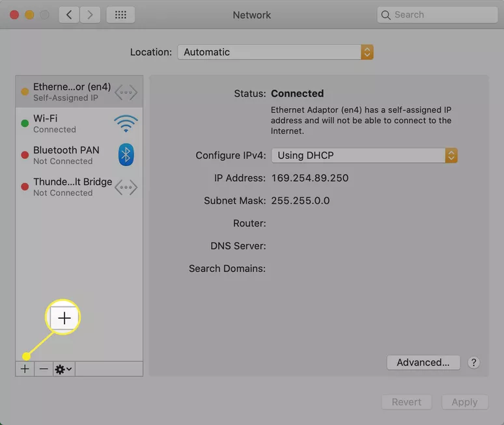Viewport: 504px width, 425px height.
Task: Click the Revert button
Action: tap(406, 402)
